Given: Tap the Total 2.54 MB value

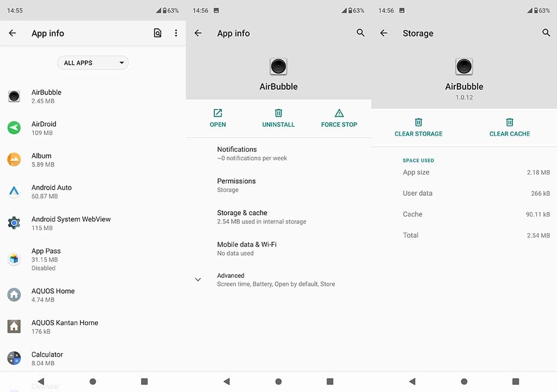Looking at the screenshot, I should pos(538,235).
